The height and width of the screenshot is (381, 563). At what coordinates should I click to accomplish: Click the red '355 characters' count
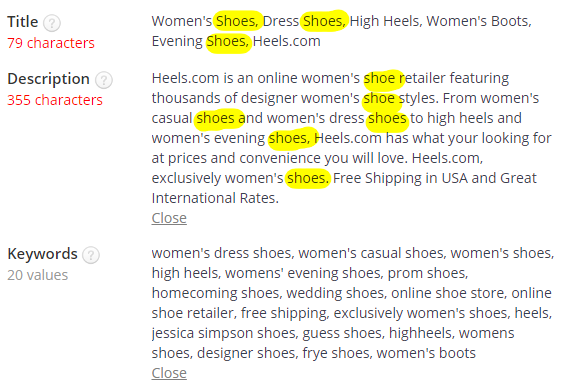[55, 100]
